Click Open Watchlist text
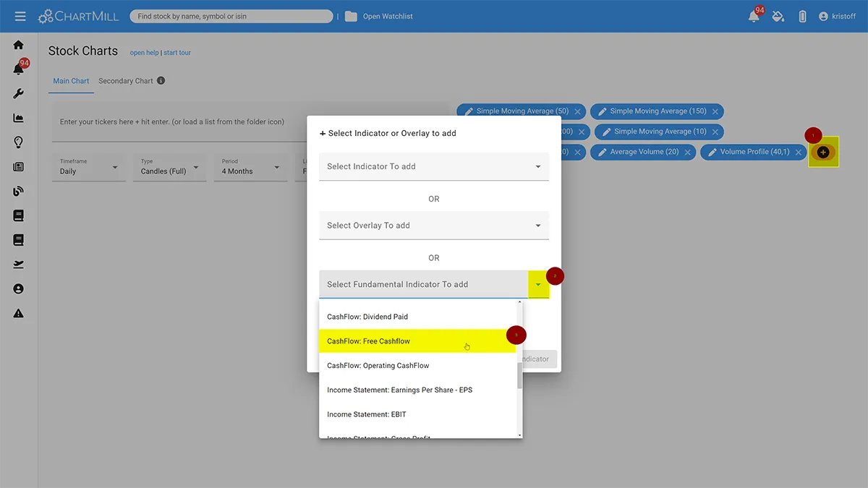The width and height of the screenshot is (868, 488). 388,16
